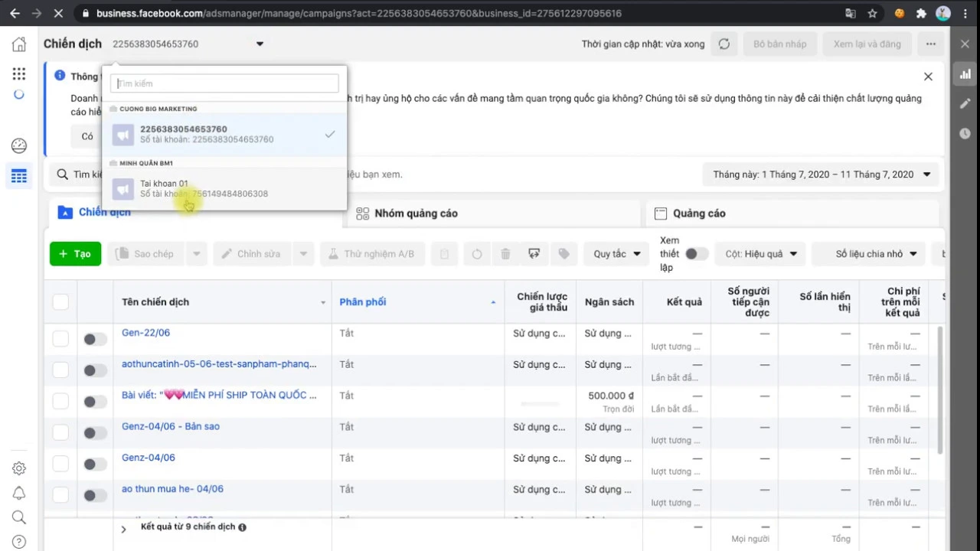Screen dimensions: 980x551
Task: Open the all tools grid menu
Action: point(19,73)
